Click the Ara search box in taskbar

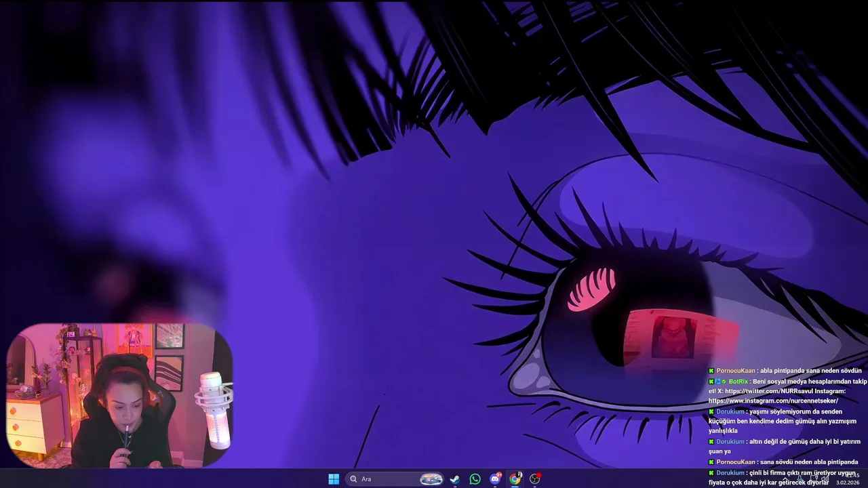pyautogui.click(x=395, y=479)
